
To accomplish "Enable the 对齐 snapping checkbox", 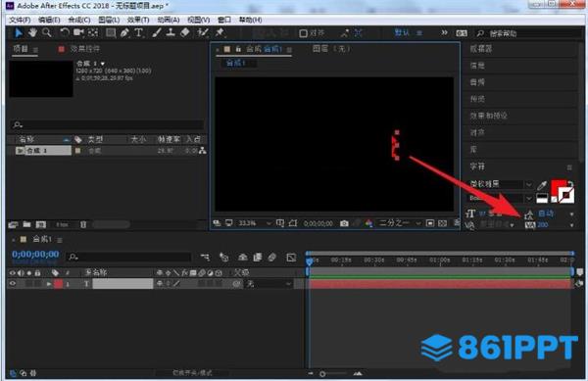I will click(x=303, y=33).
